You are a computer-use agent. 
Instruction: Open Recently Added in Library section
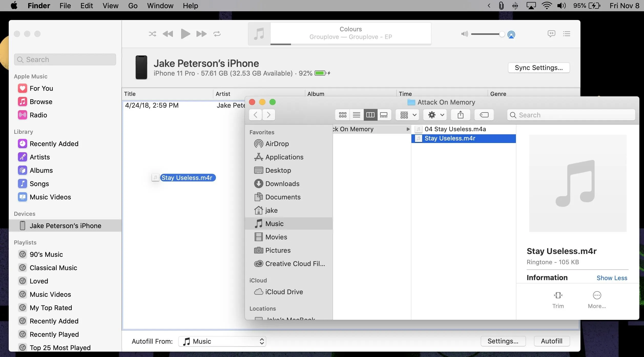pyautogui.click(x=54, y=144)
